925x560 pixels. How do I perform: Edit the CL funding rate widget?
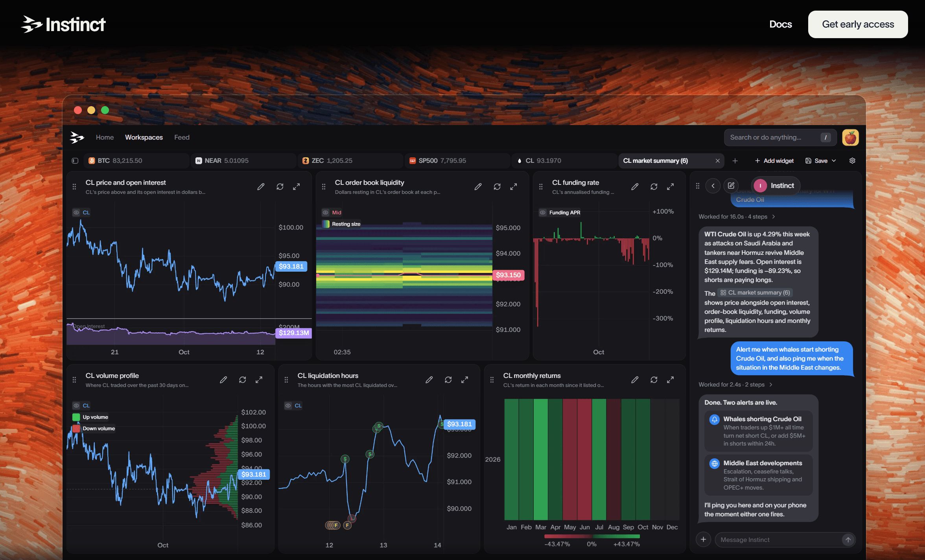tap(635, 187)
